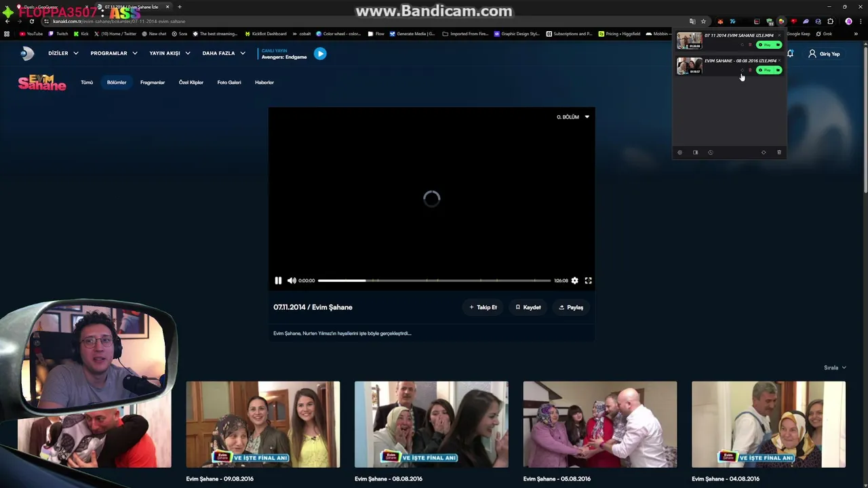Screen dimensions: 868x488
Task: Expand the PROGRAMLAR menu
Action: pyautogui.click(x=114, y=54)
